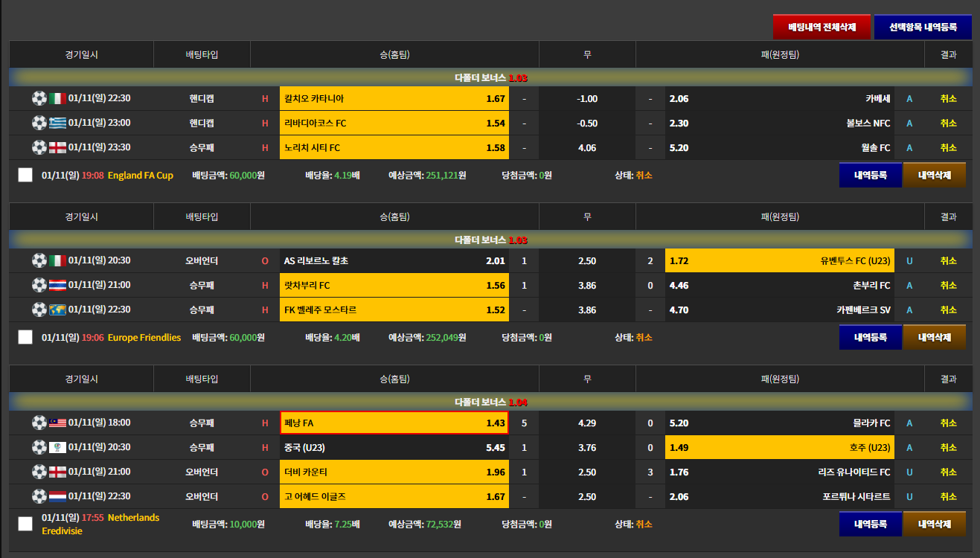Viewport: 980px width, 558px height.
Task: Select the 유벤투스 FC (U23) 1.72 odds cell
Action: pyautogui.click(x=781, y=260)
